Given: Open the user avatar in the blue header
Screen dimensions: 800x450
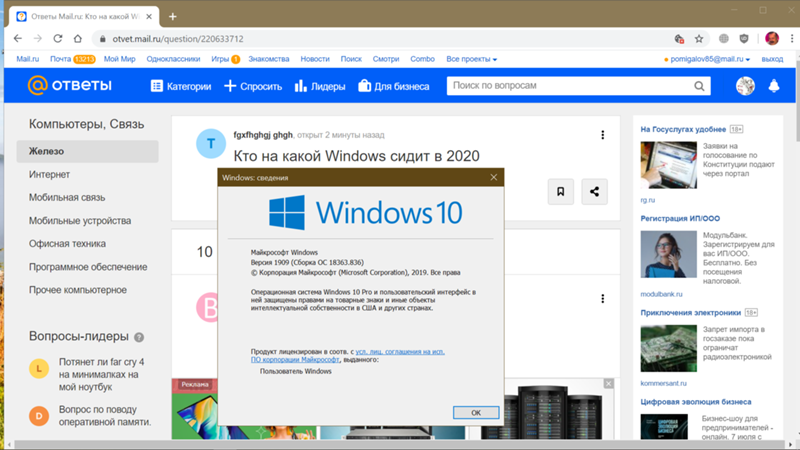Looking at the screenshot, I should pyautogui.click(x=745, y=86).
